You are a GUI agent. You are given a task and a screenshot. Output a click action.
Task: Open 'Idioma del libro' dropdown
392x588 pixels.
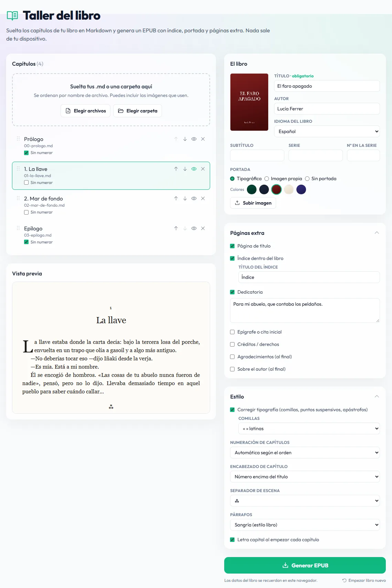[327, 131]
